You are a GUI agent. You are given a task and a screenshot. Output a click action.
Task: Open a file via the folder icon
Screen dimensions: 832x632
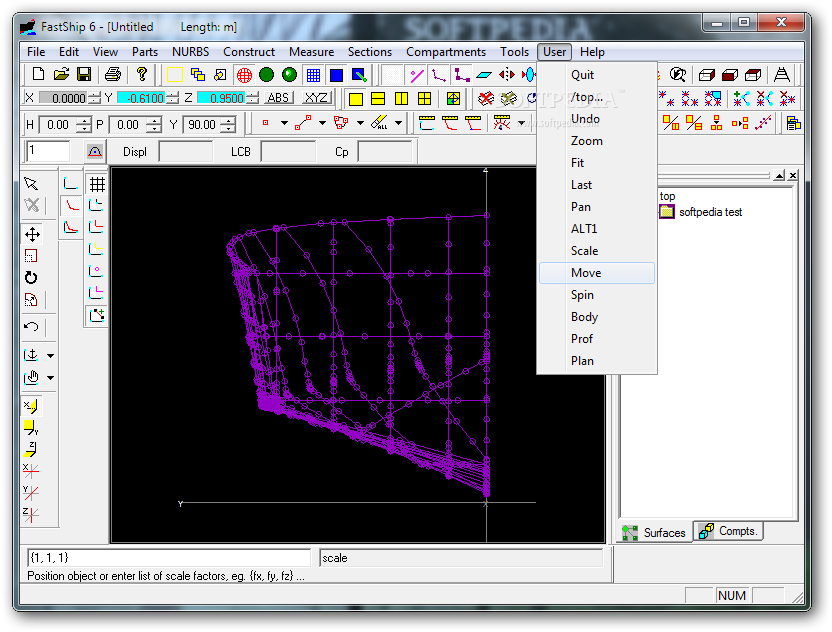61,75
